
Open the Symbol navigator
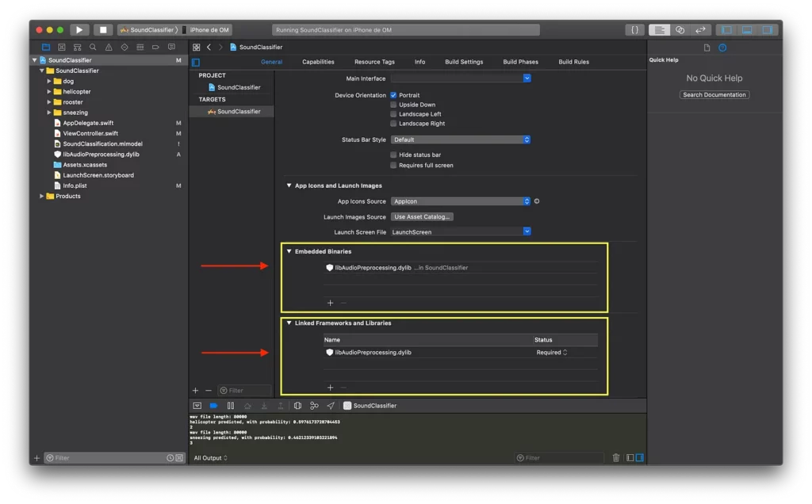tap(77, 47)
